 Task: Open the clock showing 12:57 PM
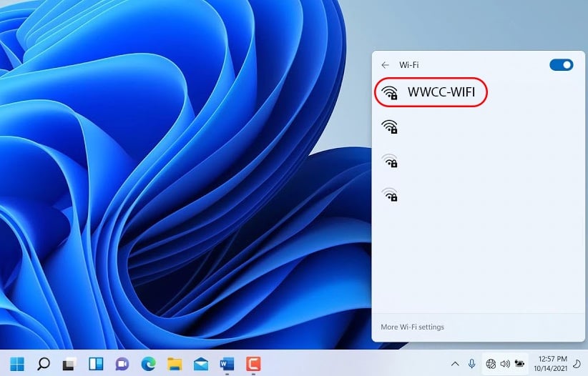(551, 364)
